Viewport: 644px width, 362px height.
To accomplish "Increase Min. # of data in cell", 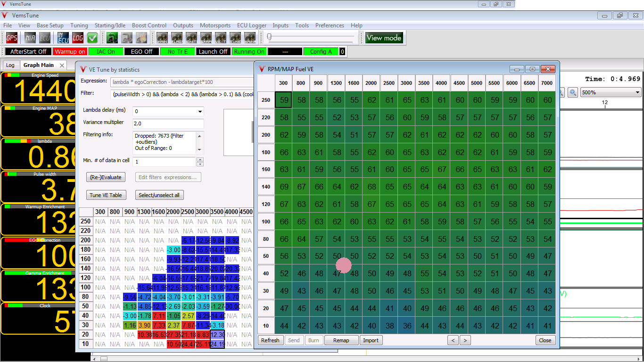I will (200, 160).
